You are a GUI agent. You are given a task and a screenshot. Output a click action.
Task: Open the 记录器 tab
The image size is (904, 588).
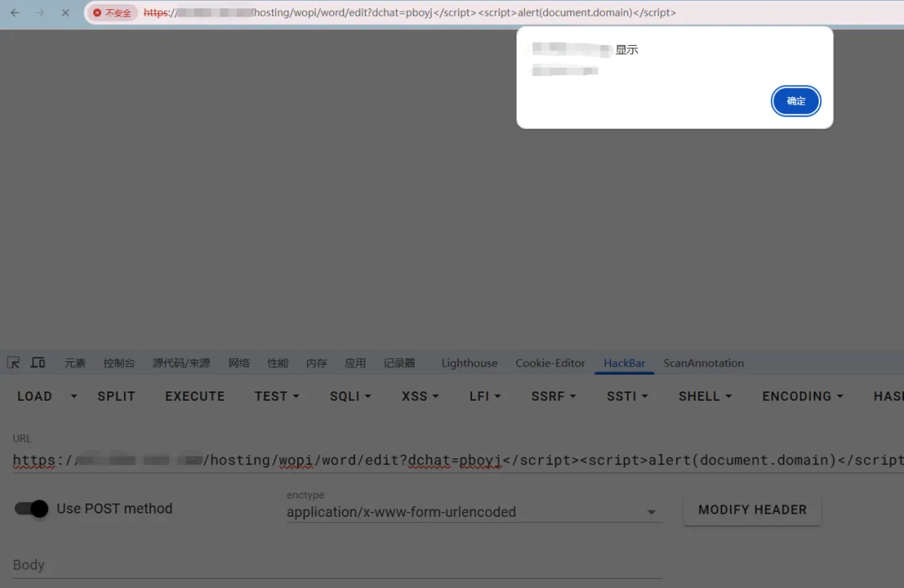[399, 363]
